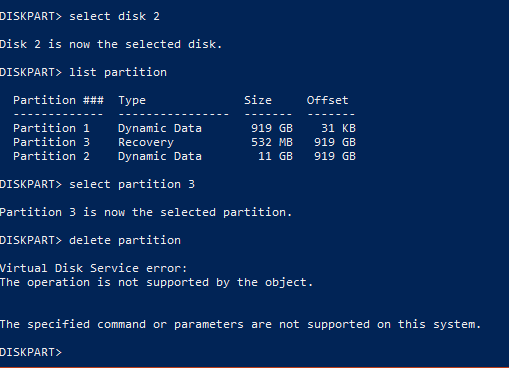The image size is (509, 368).
Task: Click the '532 MB' size value
Action: click(x=272, y=142)
